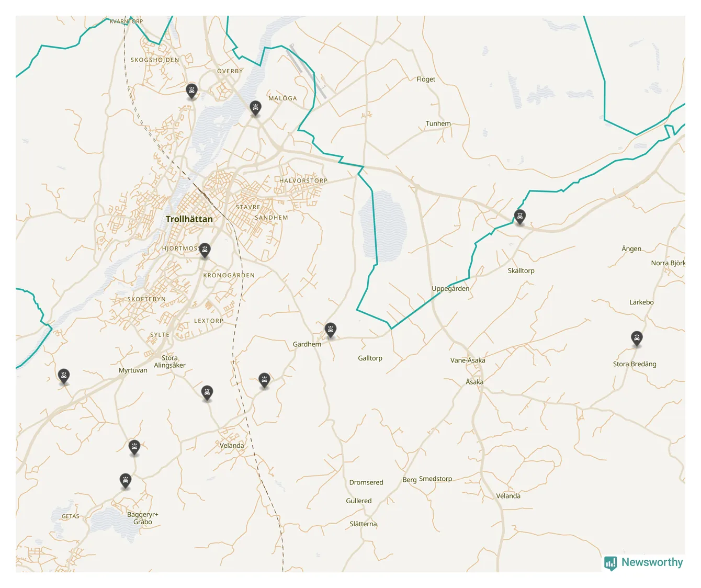
Task: Select the Upphärad-area Lärkebo label
Action: click(x=641, y=302)
